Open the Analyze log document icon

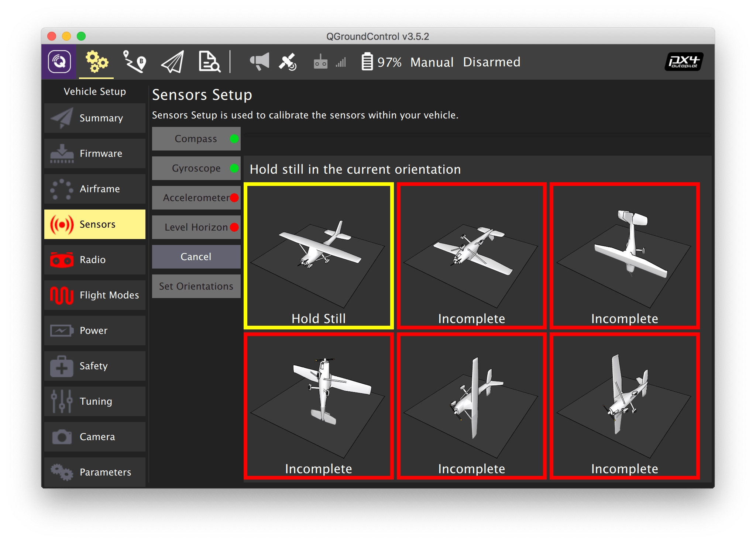tap(209, 62)
